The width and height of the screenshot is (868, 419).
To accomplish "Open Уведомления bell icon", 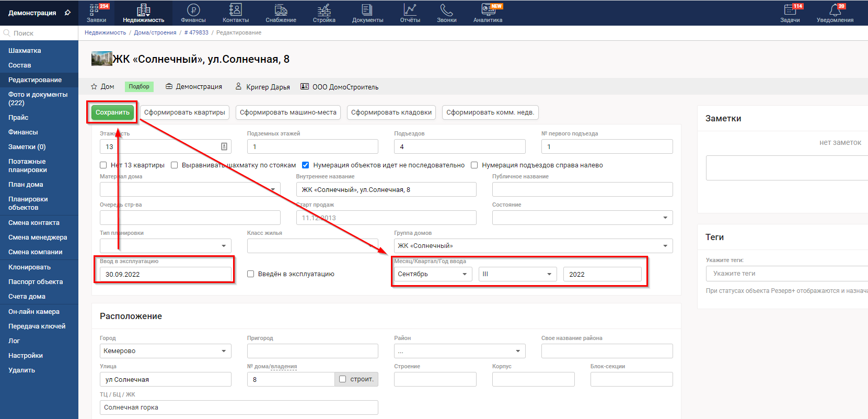I will coord(835,10).
